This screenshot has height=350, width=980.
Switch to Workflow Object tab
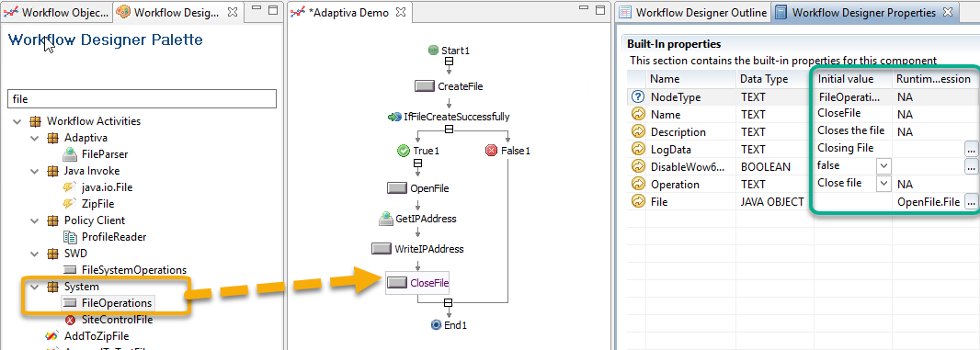tap(57, 12)
